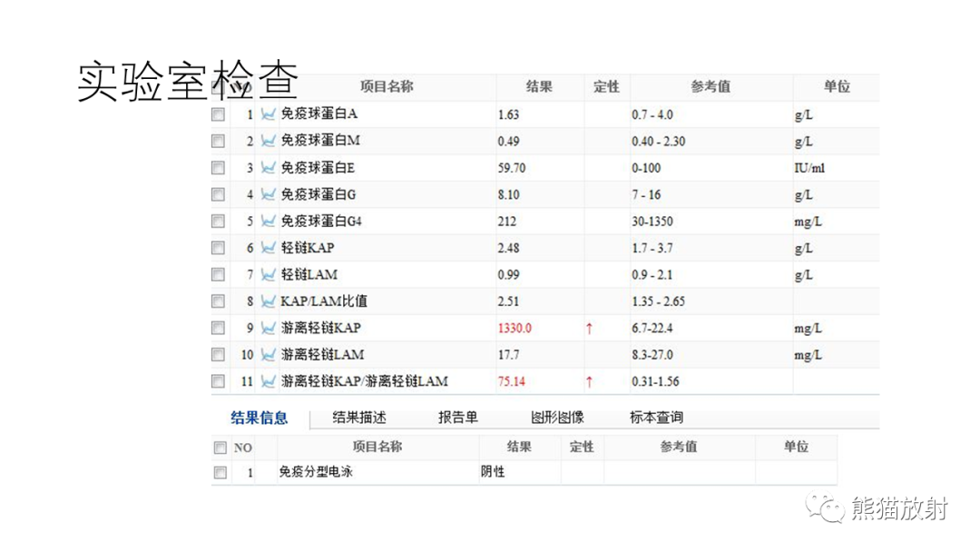Open trend chart icon for 免疫球蛋白M
980x552 pixels.
pos(268,141)
